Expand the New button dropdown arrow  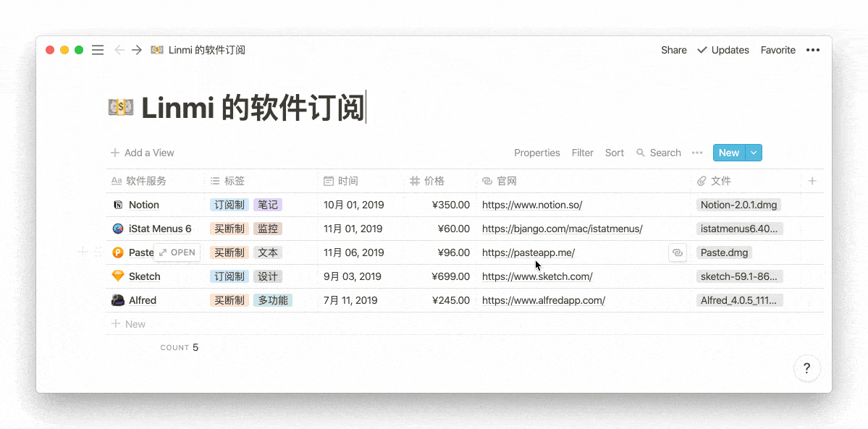(754, 153)
